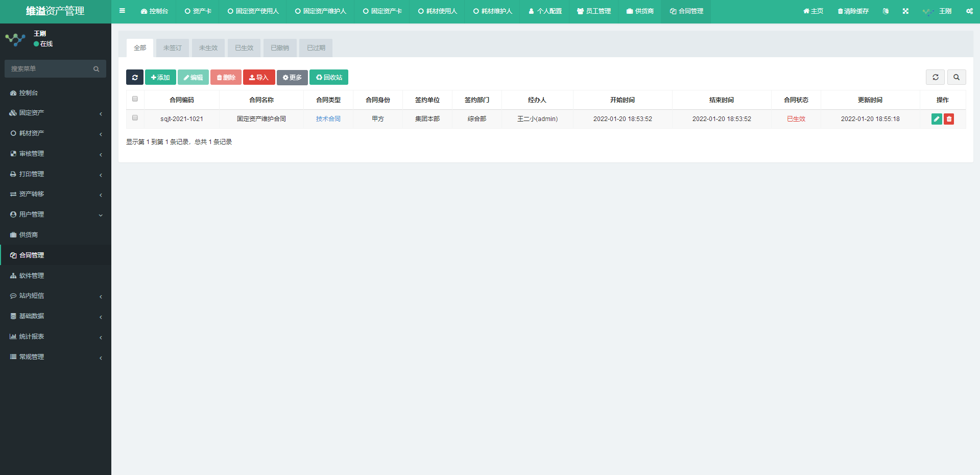Expand the 固定资产 sidebar menu
The width and height of the screenshot is (980, 475).
click(x=55, y=113)
